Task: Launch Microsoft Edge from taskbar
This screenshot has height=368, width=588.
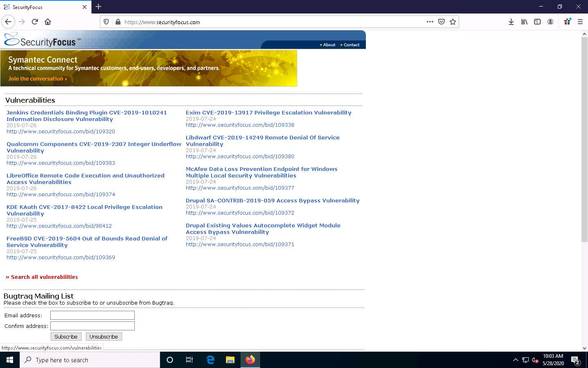Action: click(x=210, y=360)
